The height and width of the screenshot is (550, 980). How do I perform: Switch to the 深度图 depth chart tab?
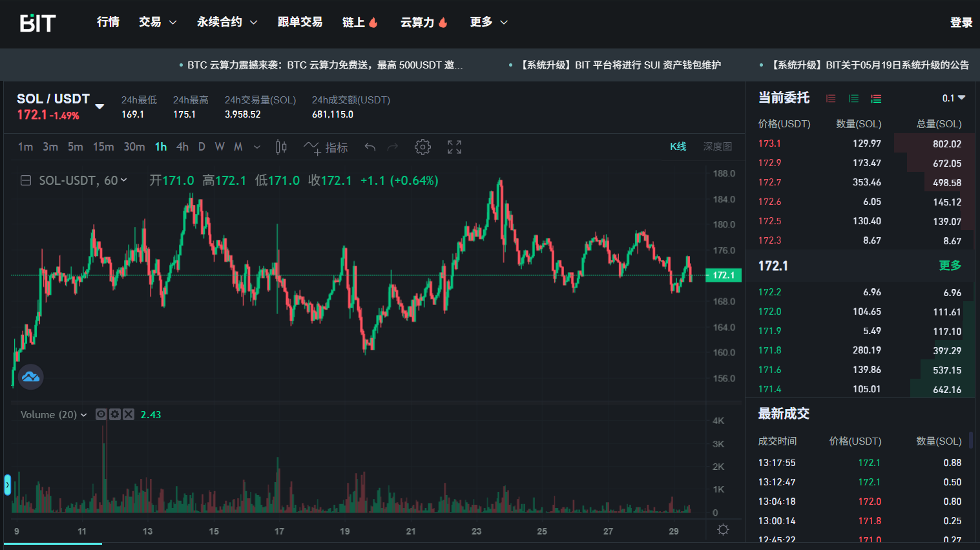tap(717, 147)
